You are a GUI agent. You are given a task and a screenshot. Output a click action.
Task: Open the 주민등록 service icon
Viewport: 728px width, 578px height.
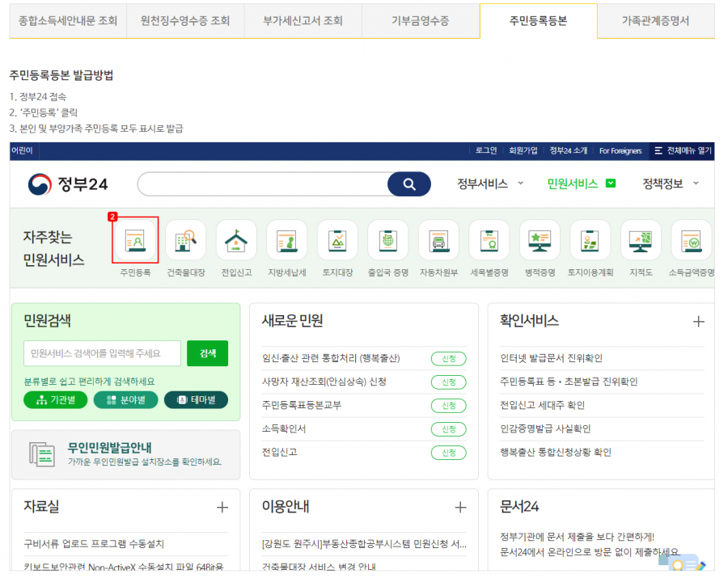click(x=135, y=240)
